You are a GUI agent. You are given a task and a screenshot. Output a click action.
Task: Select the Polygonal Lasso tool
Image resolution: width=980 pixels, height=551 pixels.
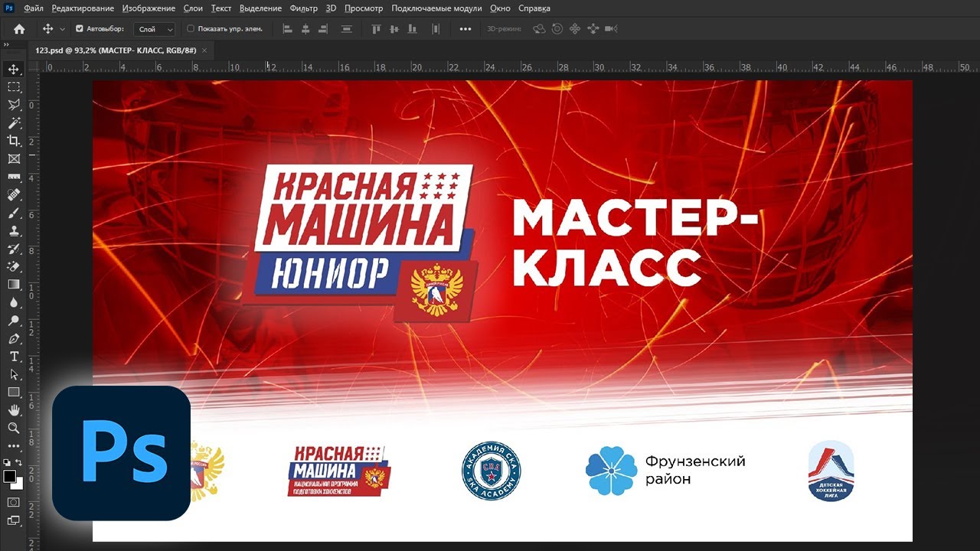14,105
